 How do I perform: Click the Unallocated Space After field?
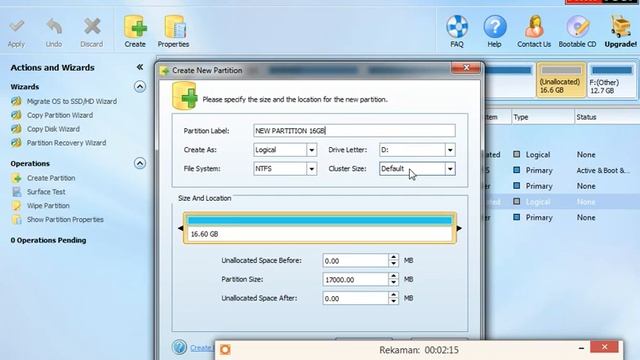tap(355, 298)
